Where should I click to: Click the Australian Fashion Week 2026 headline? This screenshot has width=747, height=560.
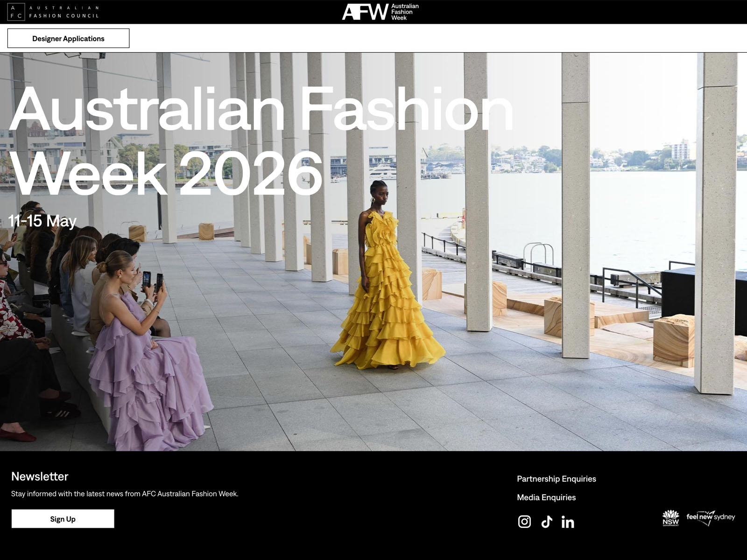coord(261,141)
